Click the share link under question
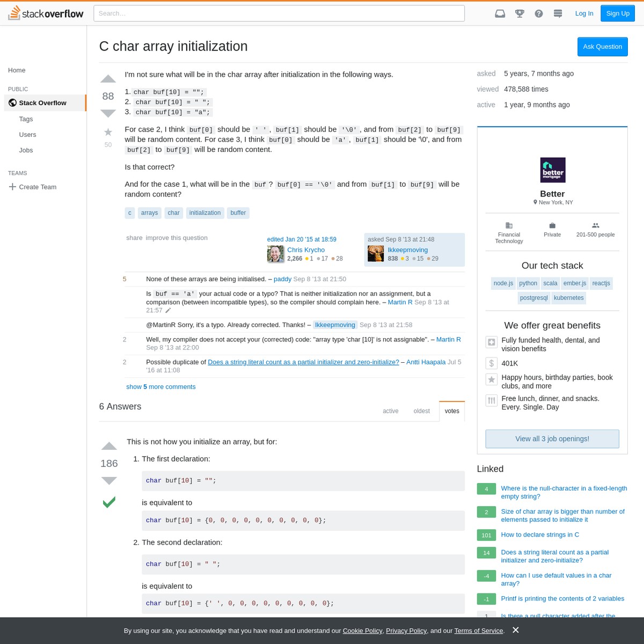The height and width of the screenshot is (644, 644). [x=134, y=238]
